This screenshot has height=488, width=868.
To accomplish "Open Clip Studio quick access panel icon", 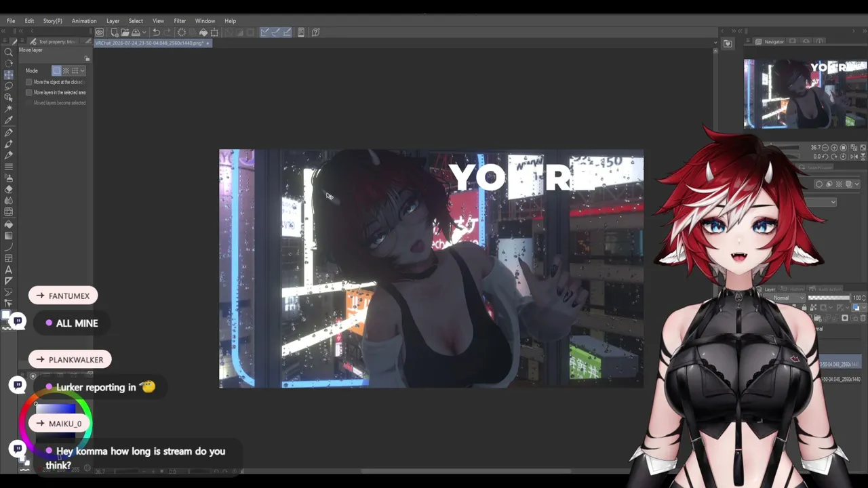I will click(x=728, y=43).
